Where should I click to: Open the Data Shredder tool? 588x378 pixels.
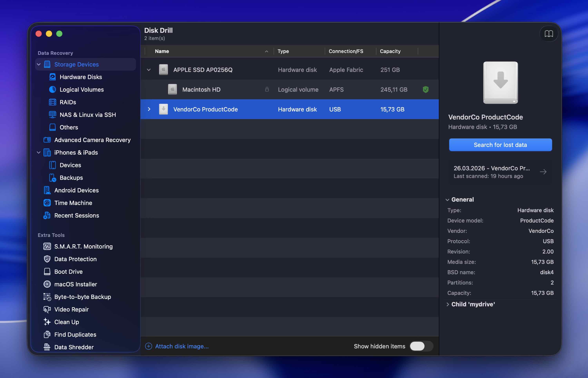[86, 347]
